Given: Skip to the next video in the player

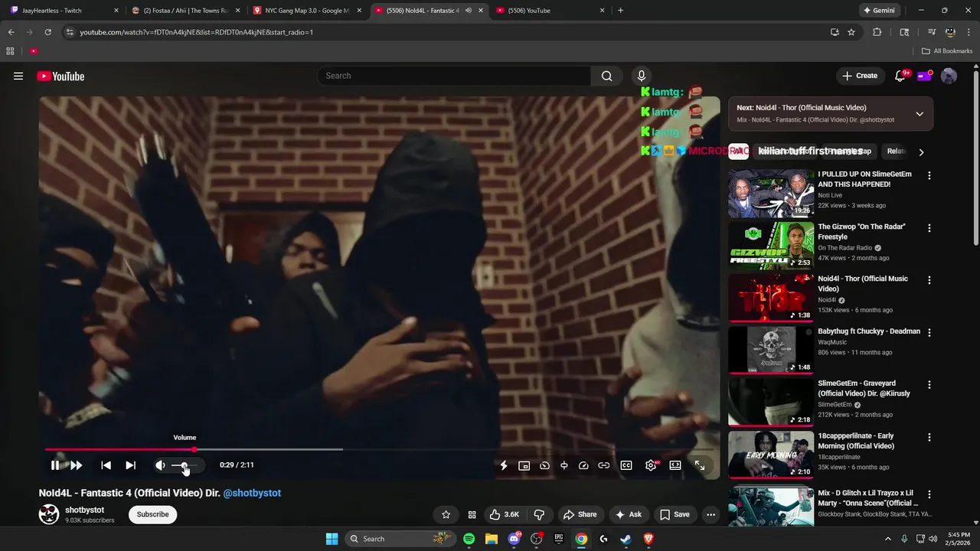Looking at the screenshot, I should pyautogui.click(x=130, y=465).
